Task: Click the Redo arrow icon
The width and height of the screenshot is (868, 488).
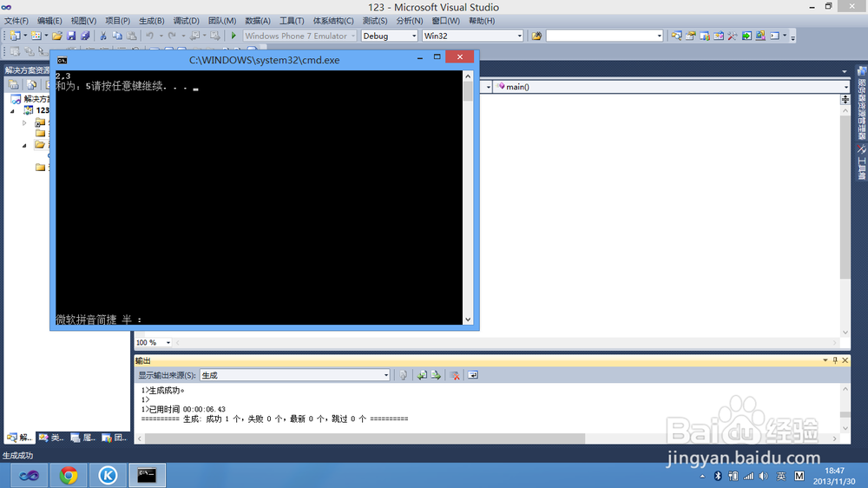Action: (x=172, y=36)
